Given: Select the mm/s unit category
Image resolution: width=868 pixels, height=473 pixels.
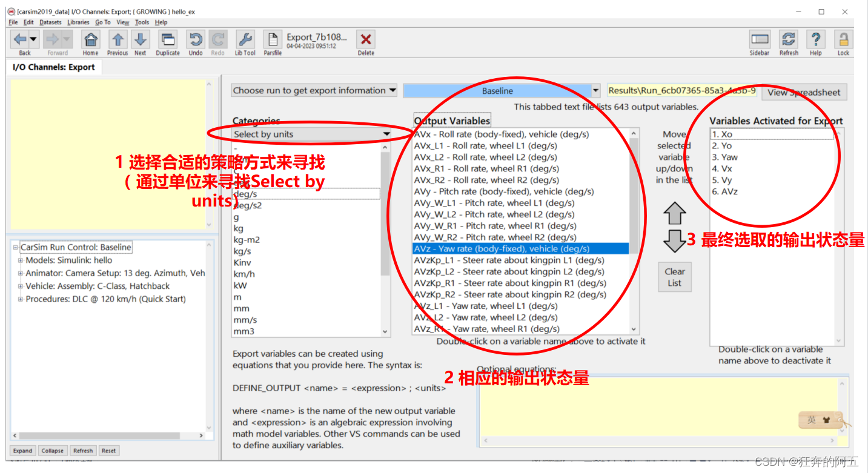Looking at the screenshot, I should click(x=306, y=320).
